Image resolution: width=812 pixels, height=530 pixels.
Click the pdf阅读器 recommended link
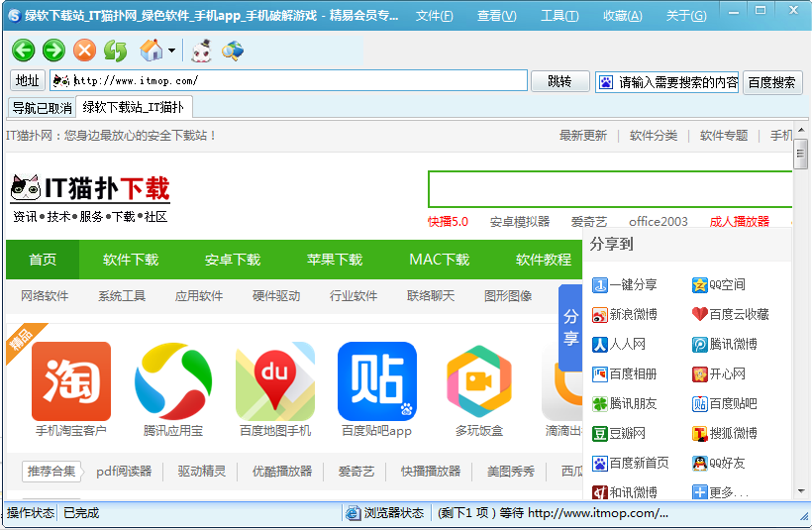click(x=124, y=471)
